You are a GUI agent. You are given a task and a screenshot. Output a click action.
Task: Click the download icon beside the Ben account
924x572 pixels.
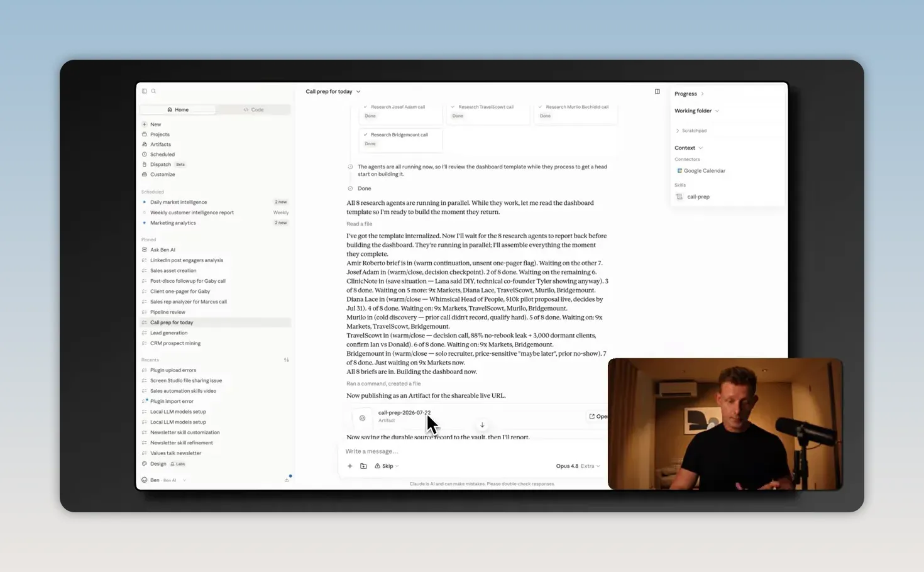pos(287,480)
